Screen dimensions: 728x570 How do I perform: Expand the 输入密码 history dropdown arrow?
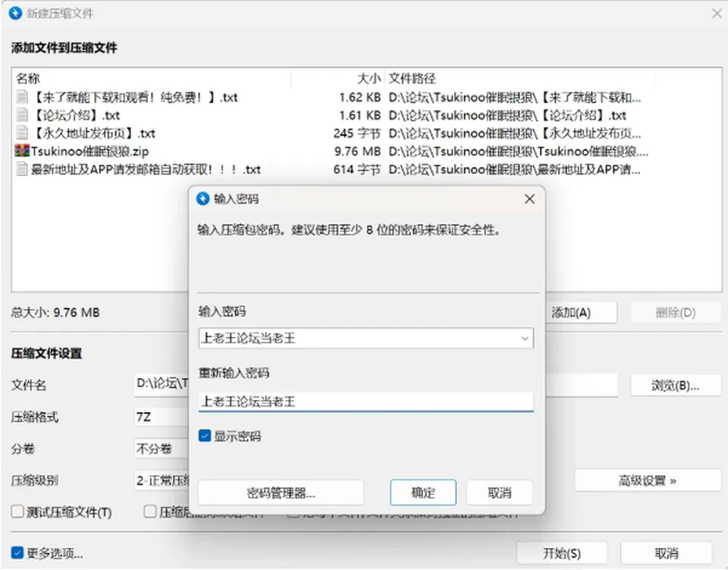525,339
